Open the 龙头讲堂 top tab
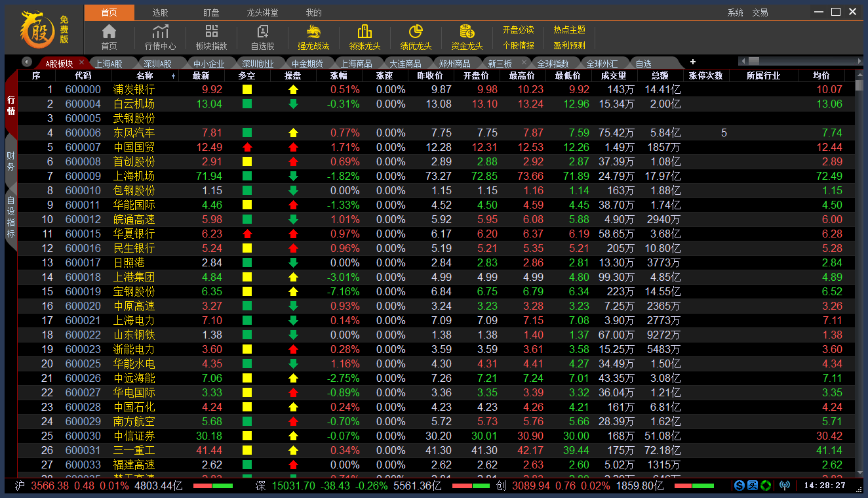Viewport: 868px width, 498px height. click(x=262, y=12)
